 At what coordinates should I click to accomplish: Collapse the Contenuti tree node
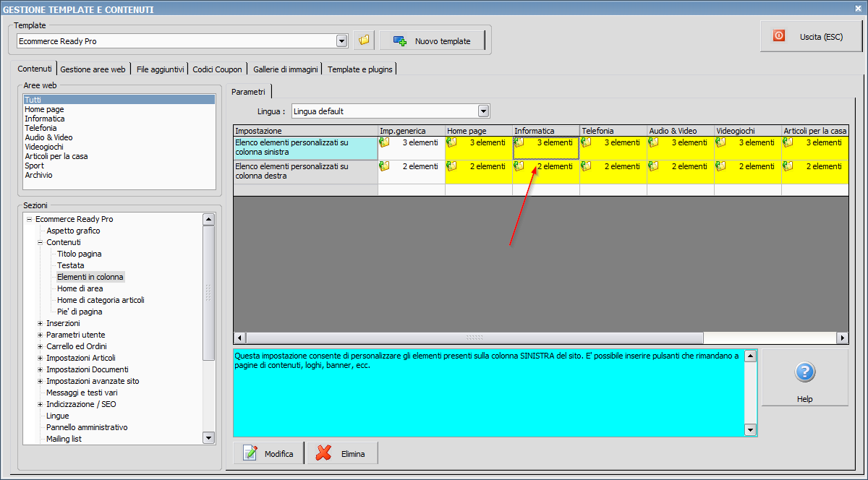click(x=41, y=242)
